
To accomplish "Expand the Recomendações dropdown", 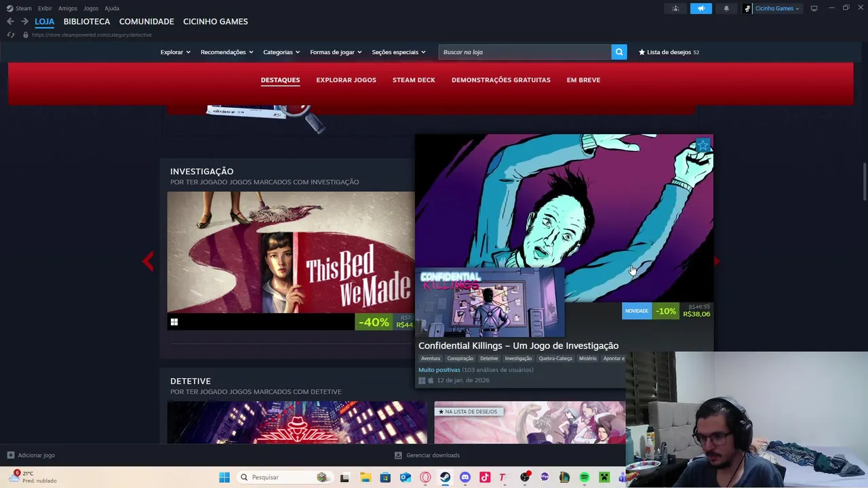I will pos(226,52).
